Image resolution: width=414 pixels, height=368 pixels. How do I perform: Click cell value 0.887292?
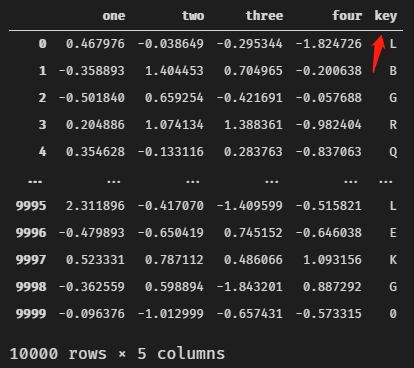pos(332,287)
